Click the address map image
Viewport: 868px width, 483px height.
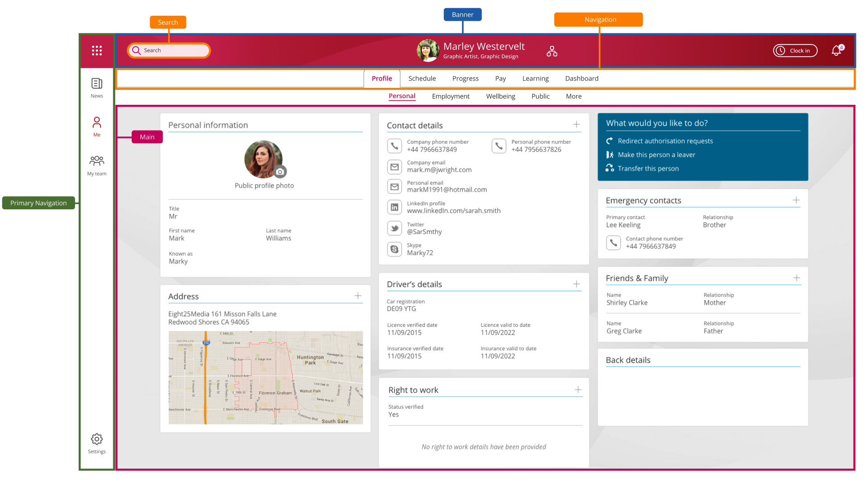pyautogui.click(x=265, y=378)
